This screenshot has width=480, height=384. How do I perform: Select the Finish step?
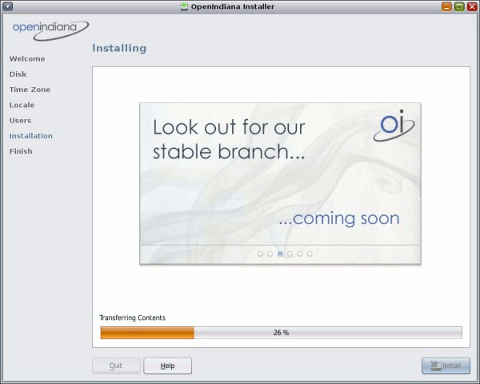tap(21, 151)
